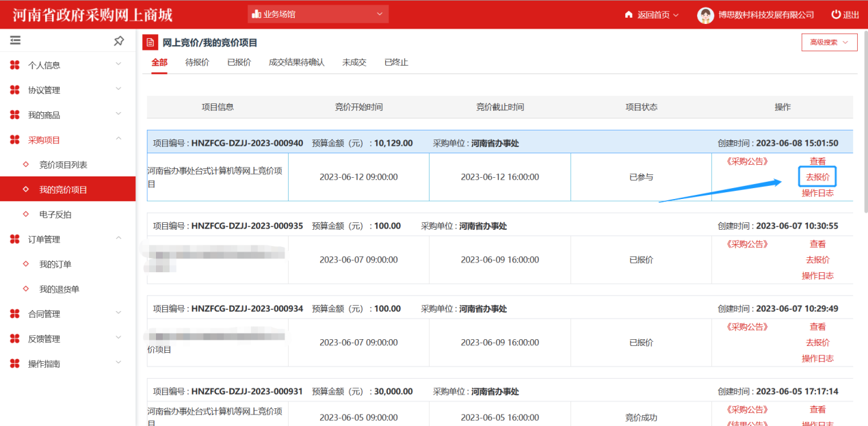
Task: Click 去报价 for project 000935
Action: [817, 260]
